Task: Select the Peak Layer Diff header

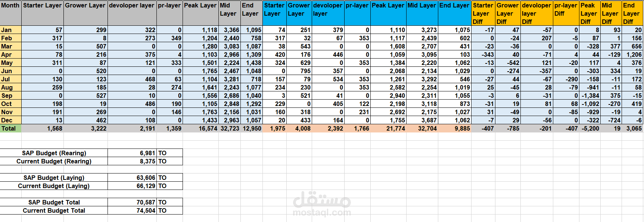Action: pos(590,13)
